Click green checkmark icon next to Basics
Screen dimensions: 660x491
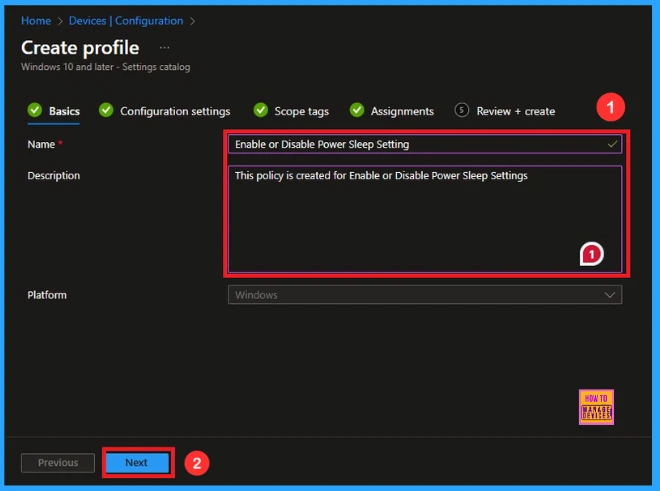(x=35, y=110)
